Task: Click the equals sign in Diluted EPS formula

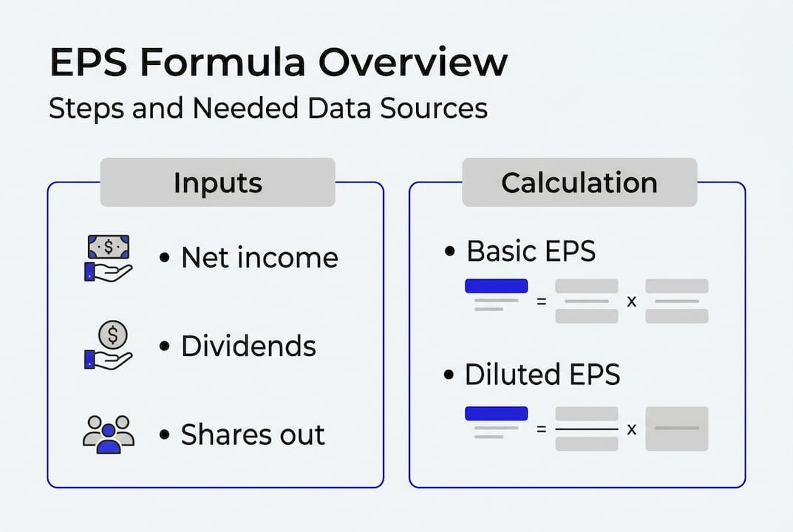Action: click(541, 429)
